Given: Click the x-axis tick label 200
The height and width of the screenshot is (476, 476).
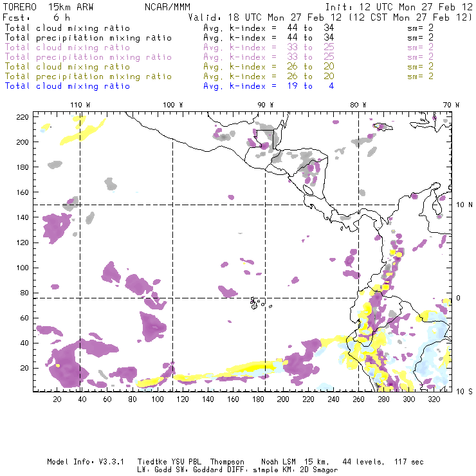Looking at the screenshot, I should tap(283, 399).
